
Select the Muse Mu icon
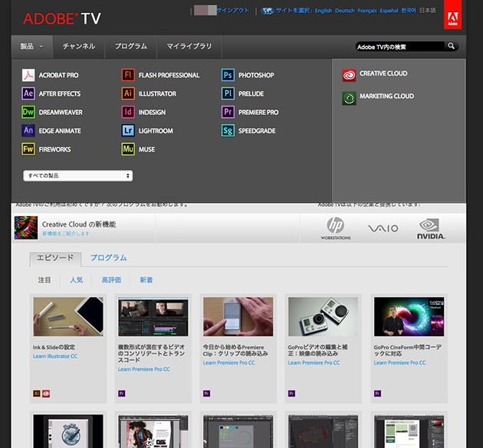[128, 149]
